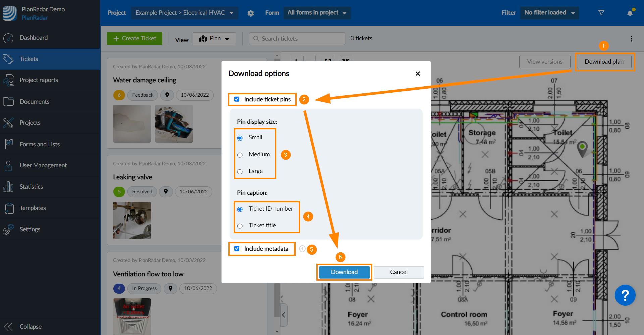This screenshot has height=335, width=644.
Task: Open the No filter loaded dropdown
Action: pyautogui.click(x=549, y=13)
